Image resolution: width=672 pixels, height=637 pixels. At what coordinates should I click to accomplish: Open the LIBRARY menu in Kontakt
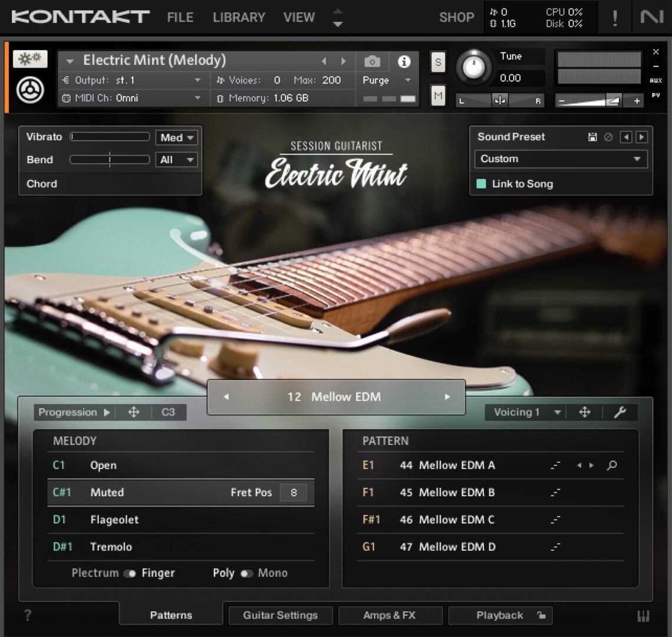(239, 17)
